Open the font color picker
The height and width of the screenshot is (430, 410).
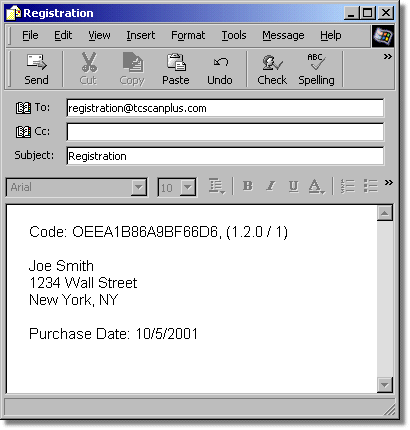316,186
